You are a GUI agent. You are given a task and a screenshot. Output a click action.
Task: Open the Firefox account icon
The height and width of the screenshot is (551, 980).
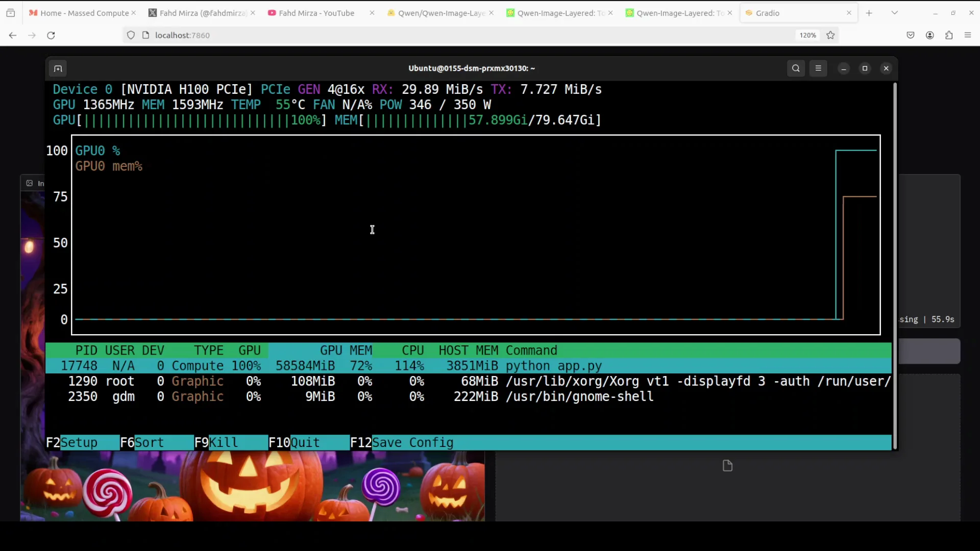929,35
